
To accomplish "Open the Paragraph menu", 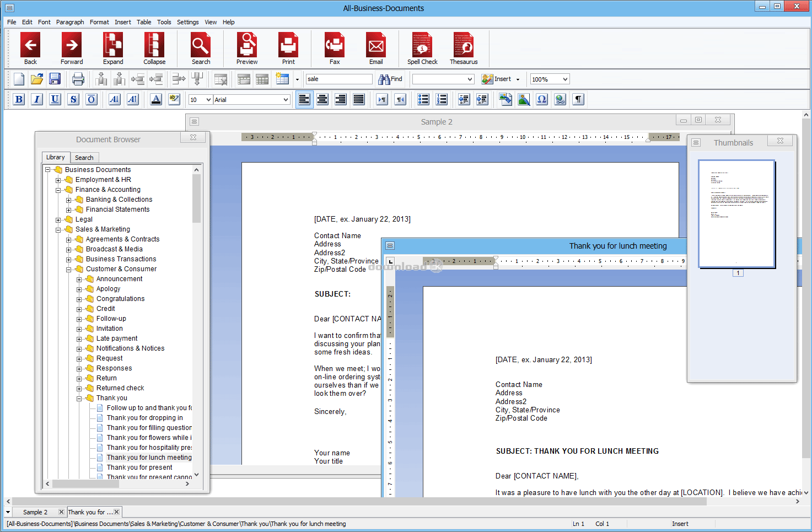I will coord(70,22).
